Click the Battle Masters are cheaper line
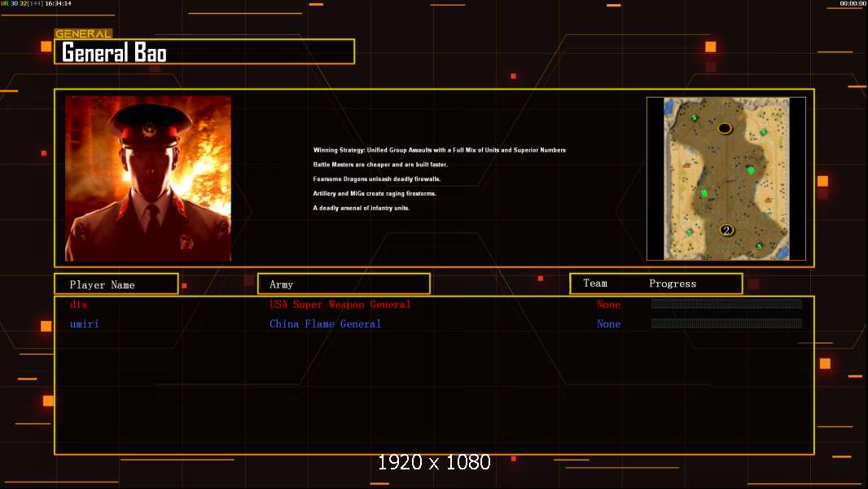The width and height of the screenshot is (868, 489). pyautogui.click(x=380, y=165)
